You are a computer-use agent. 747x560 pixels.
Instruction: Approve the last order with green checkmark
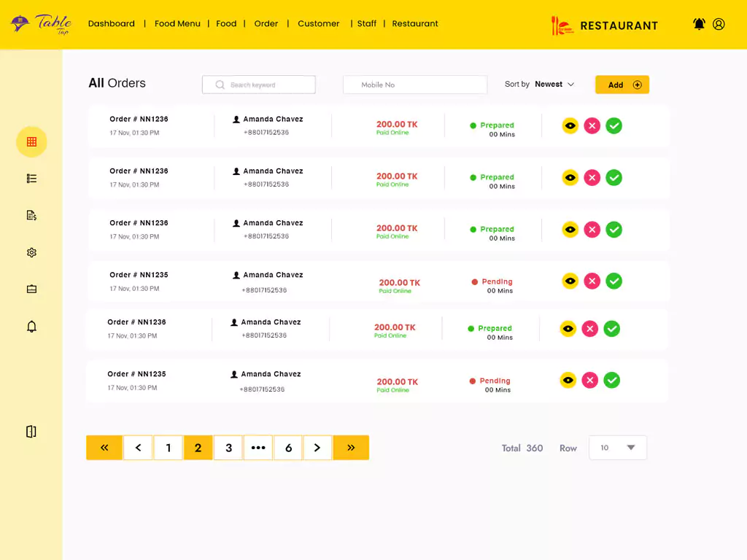pyautogui.click(x=612, y=380)
